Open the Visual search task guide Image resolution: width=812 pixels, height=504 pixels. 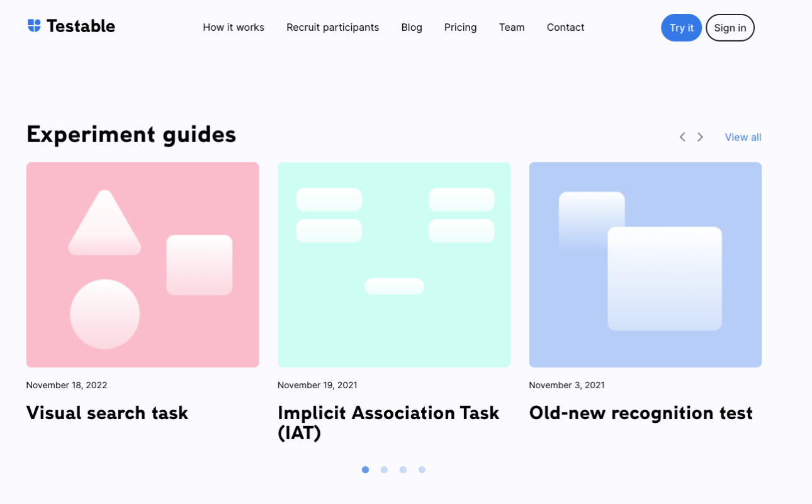click(x=106, y=413)
